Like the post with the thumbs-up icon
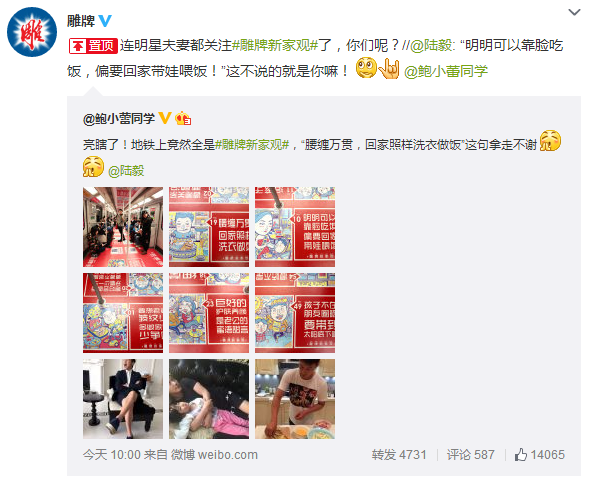Viewport: 592px width, 484px height. pos(521,454)
